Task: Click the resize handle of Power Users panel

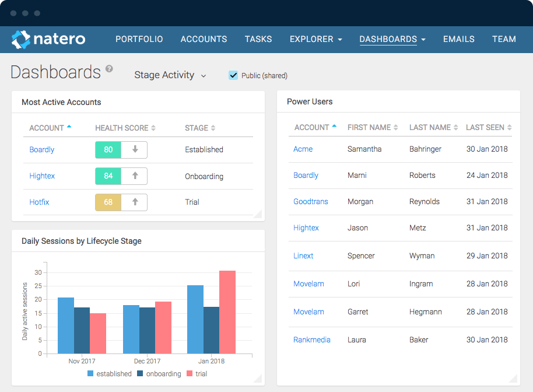Action: 513,379
